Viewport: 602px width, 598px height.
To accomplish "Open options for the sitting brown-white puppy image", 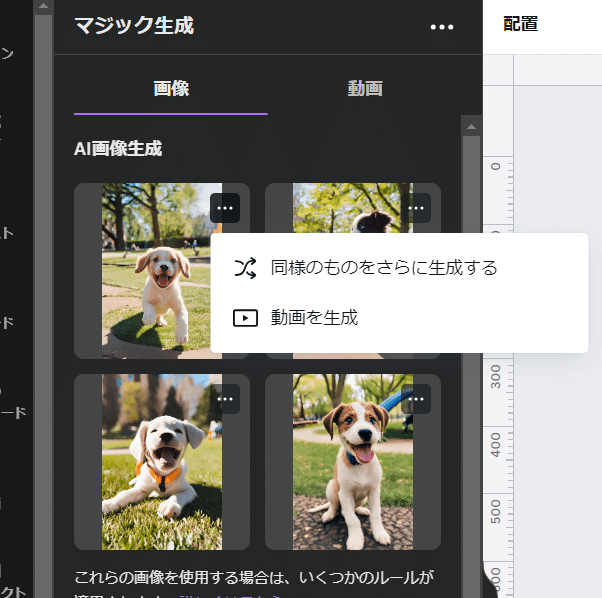I will tap(416, 399).
